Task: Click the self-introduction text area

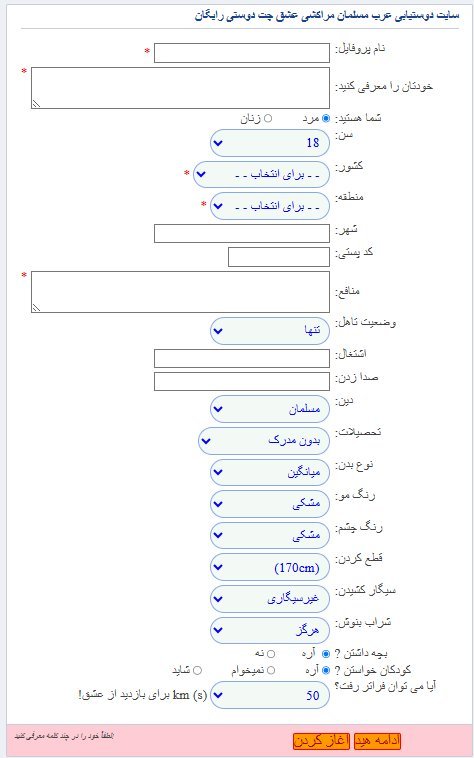Action: (x=180, y=88)
